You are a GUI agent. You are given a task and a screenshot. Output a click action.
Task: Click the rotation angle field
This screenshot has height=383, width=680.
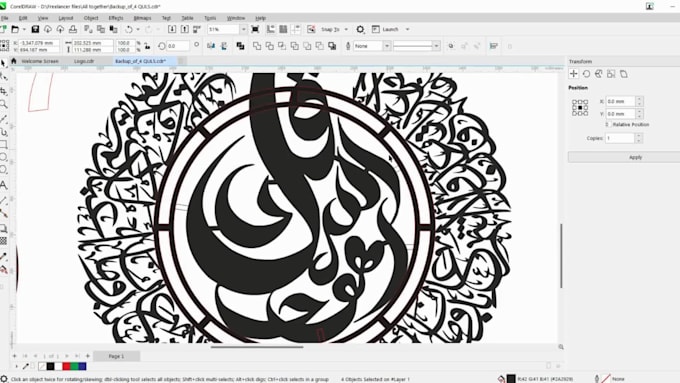177,46
